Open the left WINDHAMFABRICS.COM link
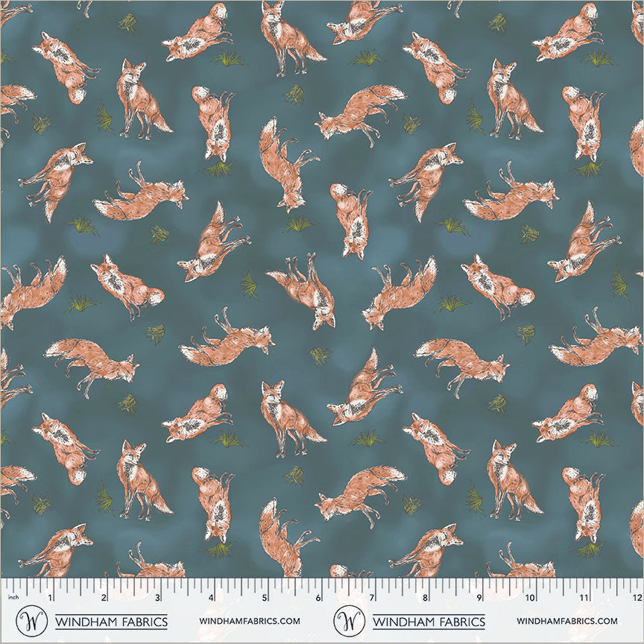This screenshot has width=644, height=644. pyautogui.click(x=250, y=621)
